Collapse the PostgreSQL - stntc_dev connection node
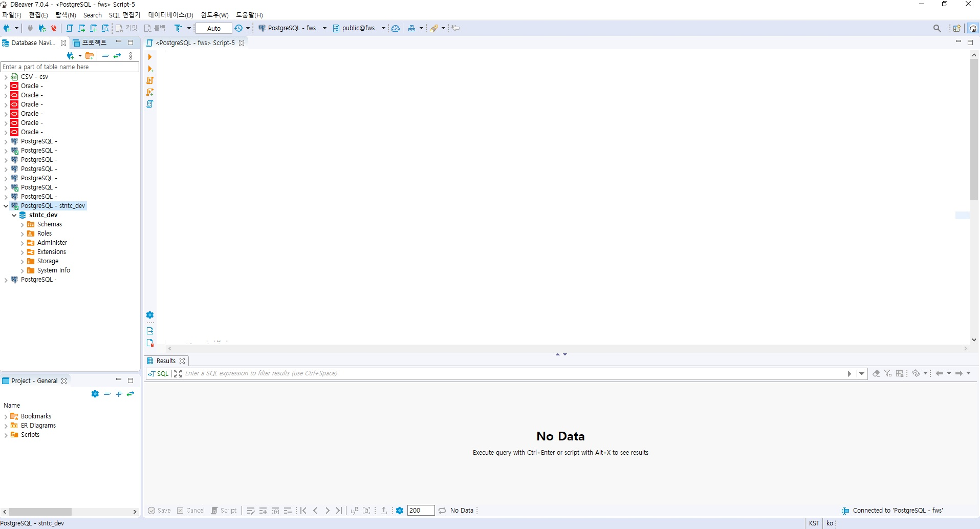 pos(6,206)
